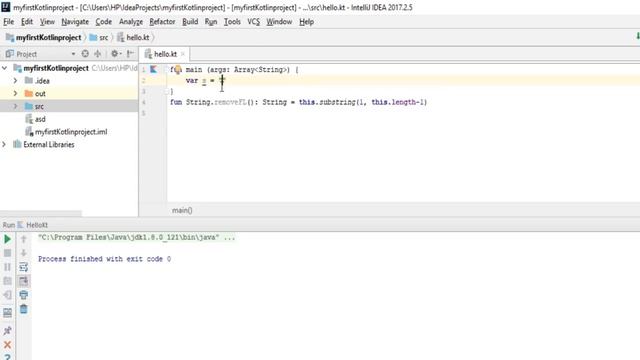Viewport: 640px width, 360px height.
Task: Click the Kotlin run gutter icon on line 1
Action: pos(153,69)
